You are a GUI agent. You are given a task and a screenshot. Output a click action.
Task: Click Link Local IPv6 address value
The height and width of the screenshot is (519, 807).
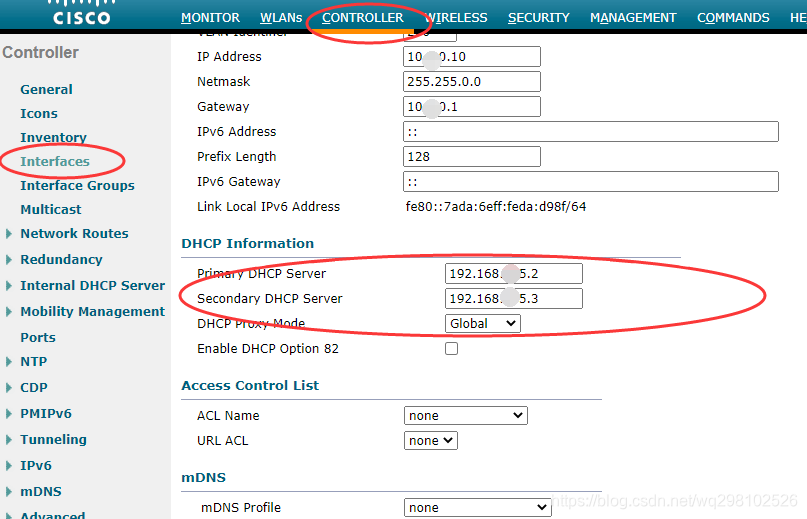pos(496,207)
